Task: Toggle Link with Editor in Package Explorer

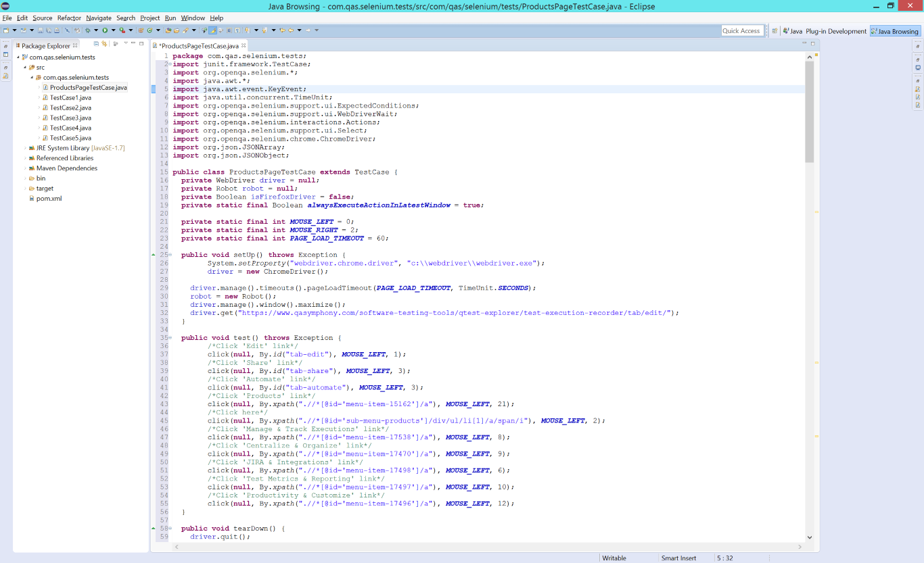Action: coord(104,44)
